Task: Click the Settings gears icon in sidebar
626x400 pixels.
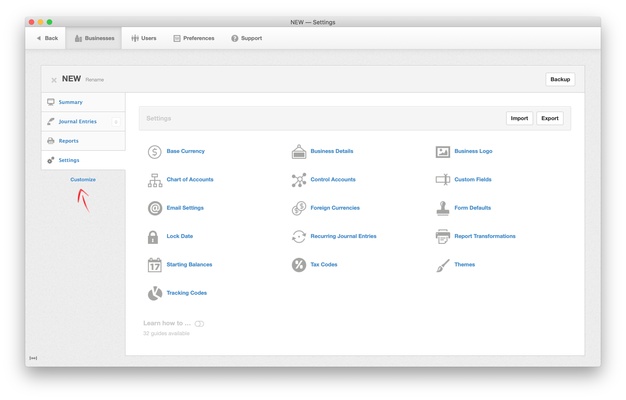Action: (x=51, y=160)
